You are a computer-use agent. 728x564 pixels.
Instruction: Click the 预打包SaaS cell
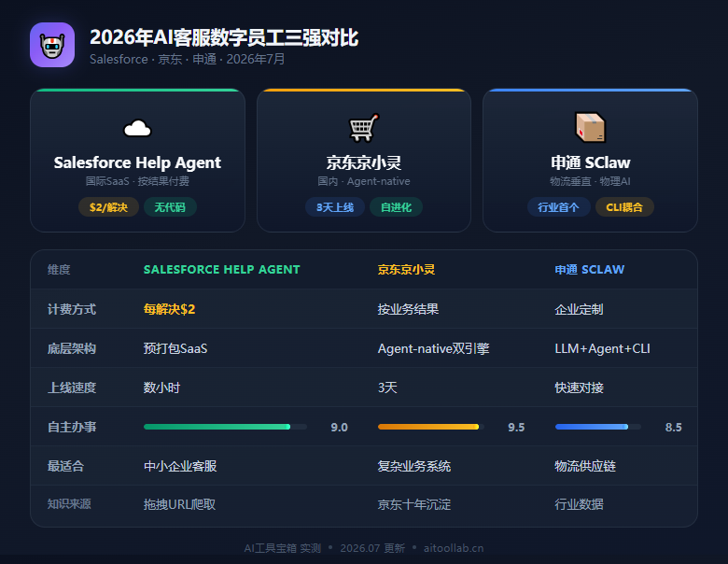(175, 348)
